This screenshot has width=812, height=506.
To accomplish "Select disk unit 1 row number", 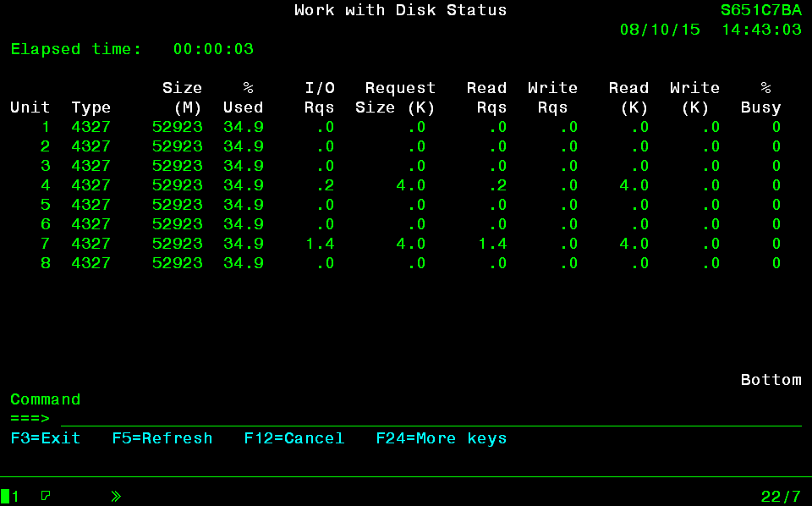I will 46,127.
